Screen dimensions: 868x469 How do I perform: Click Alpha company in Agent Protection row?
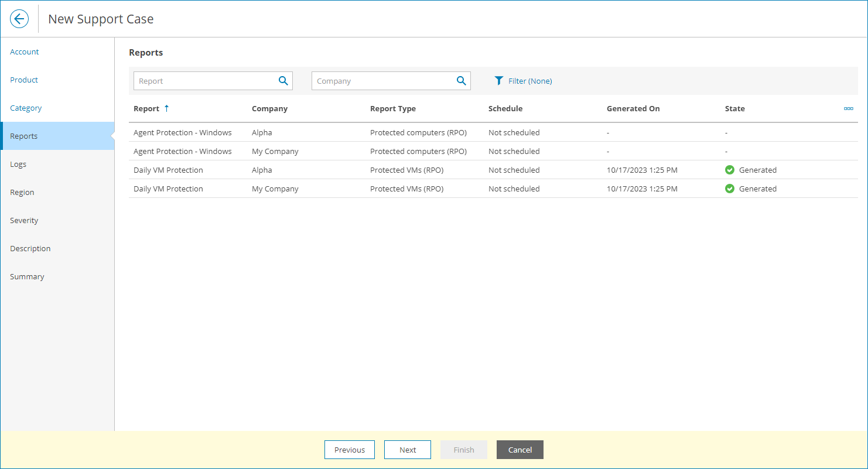262,132
